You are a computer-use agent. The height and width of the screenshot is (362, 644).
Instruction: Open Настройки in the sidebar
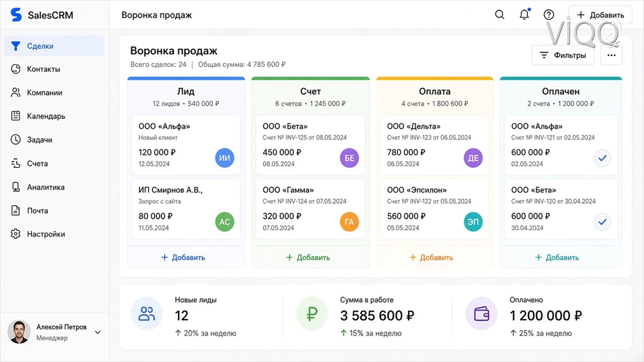54,234
